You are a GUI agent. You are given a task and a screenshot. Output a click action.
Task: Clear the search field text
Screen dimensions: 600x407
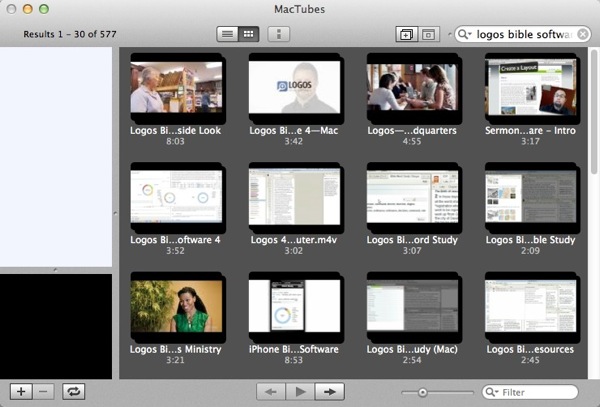pos(582,34)
